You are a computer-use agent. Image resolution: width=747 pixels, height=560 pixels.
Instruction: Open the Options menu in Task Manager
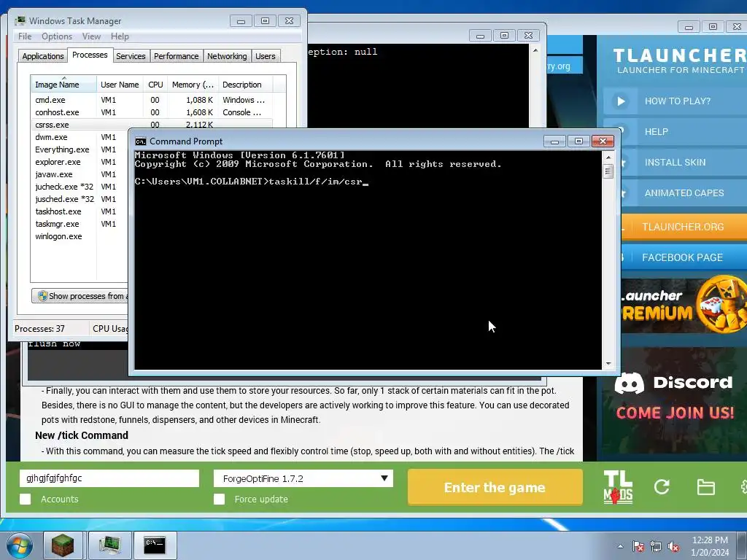(x=57, y=36)
